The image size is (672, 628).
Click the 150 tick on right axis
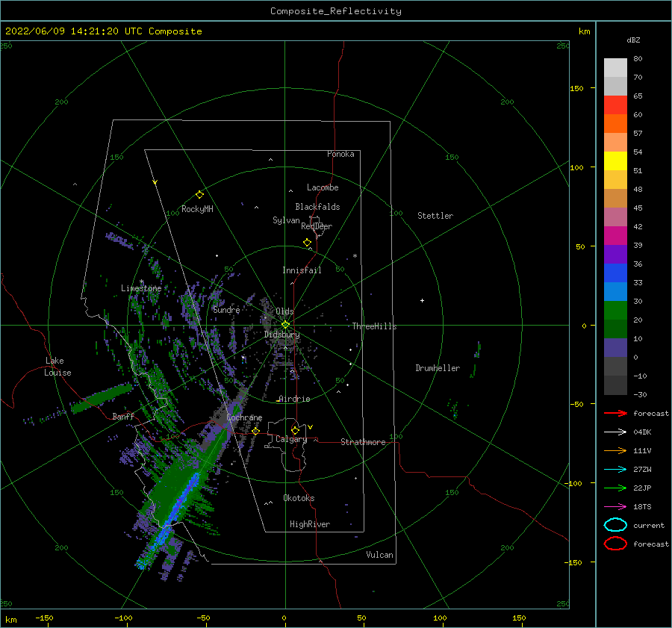click(x=576, y=88)
